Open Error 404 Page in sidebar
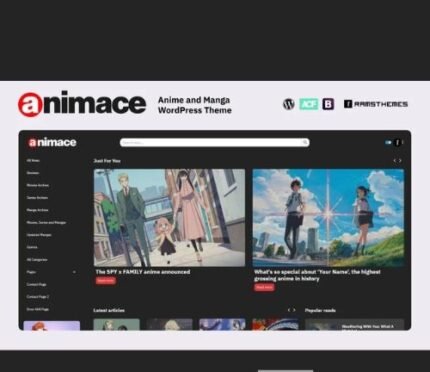The width and height of the screenshot is (430, 372). tap(38, 309)
